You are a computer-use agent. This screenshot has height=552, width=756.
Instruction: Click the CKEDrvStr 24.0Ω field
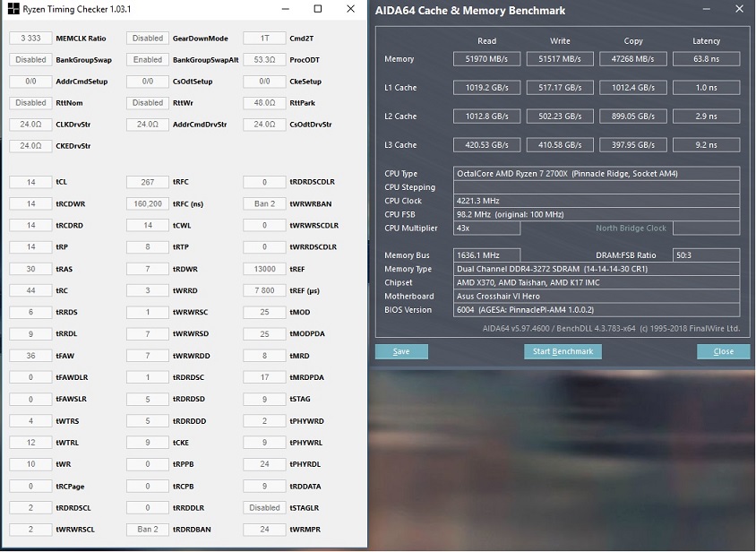(x=30, y=146)
